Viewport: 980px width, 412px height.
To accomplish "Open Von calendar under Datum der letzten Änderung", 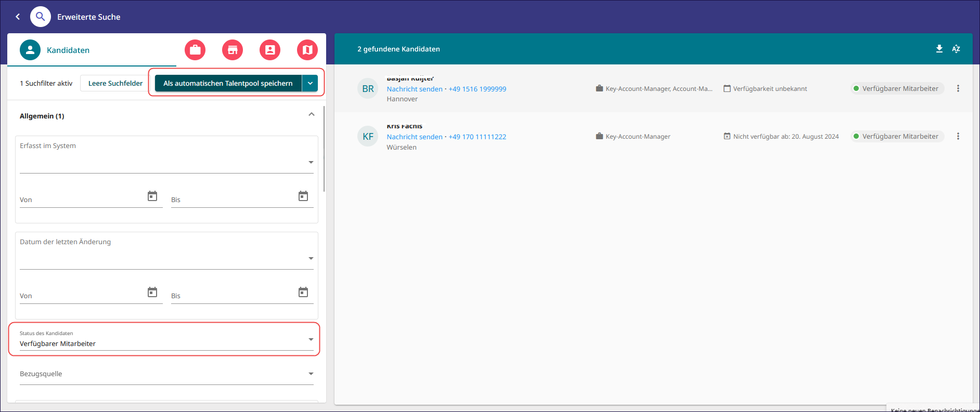I will coord(152,292).
